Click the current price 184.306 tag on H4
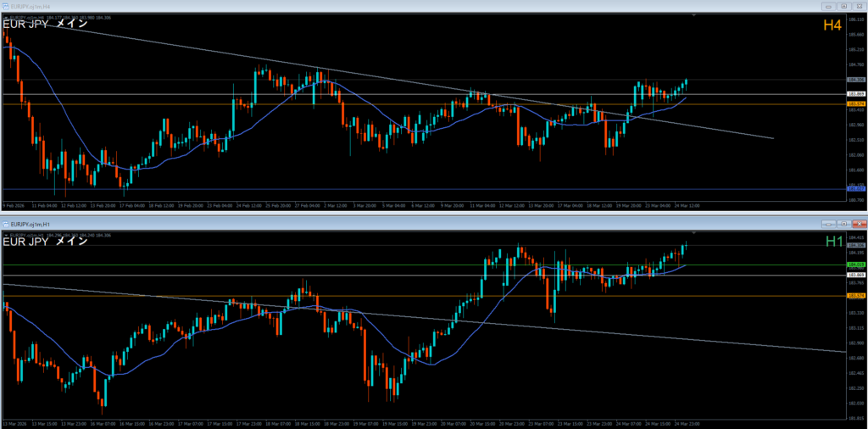 pos(855,79)
